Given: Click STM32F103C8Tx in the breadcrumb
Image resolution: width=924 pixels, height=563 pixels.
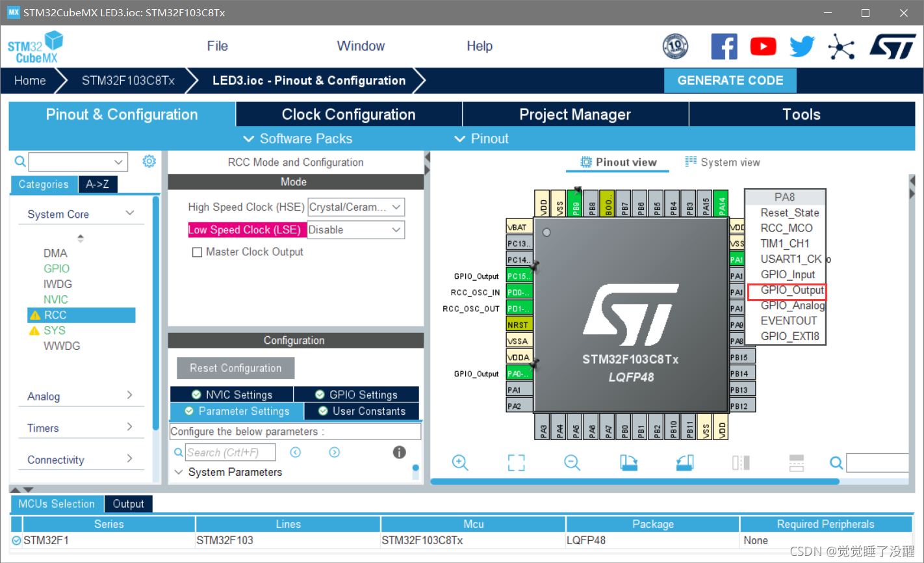Looking at the screenshot, I should click(128, 81).
